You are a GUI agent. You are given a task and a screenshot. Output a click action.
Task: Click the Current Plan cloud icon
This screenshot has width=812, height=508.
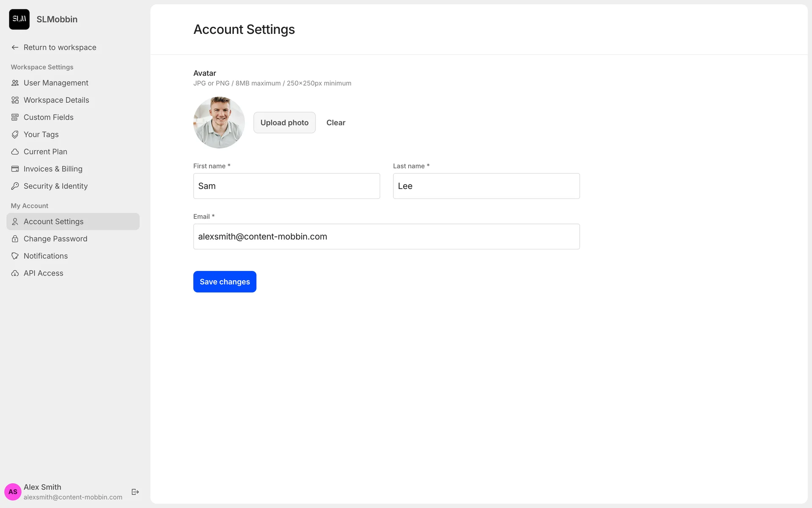[15, 152]
